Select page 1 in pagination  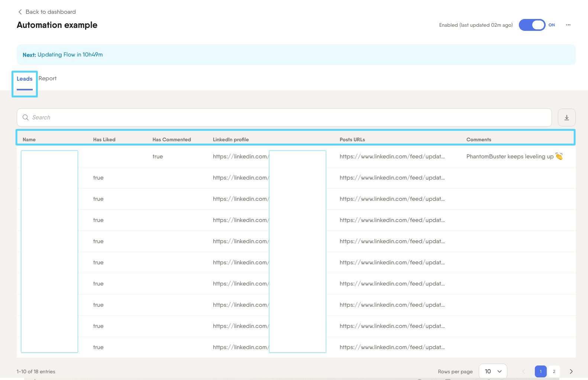540,371
